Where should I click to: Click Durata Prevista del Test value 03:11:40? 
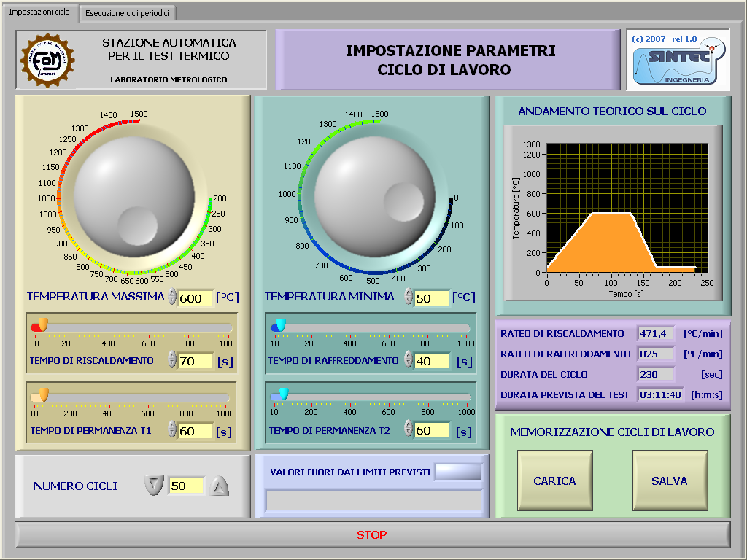pyautogui.click(x=661, y=394)
